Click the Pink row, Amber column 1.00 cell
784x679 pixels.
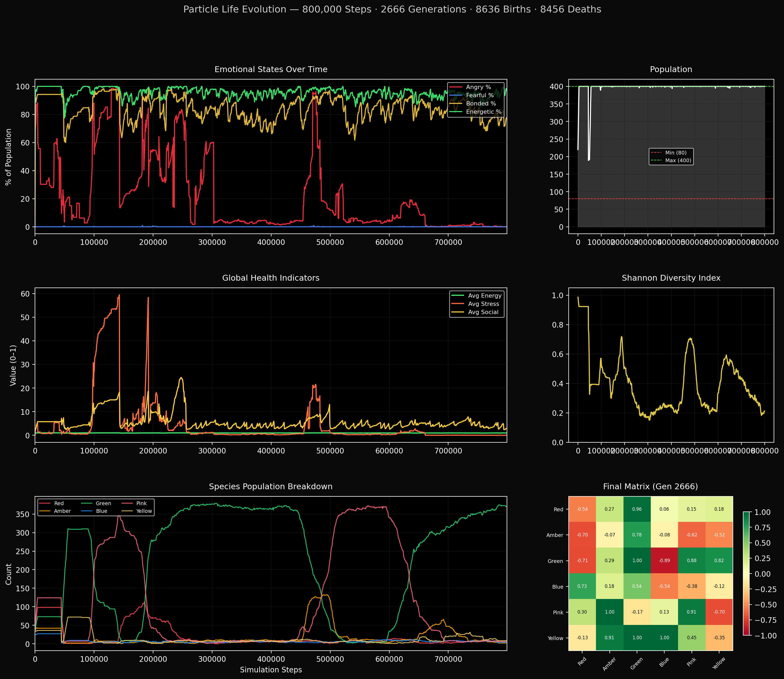pos(609,612)
